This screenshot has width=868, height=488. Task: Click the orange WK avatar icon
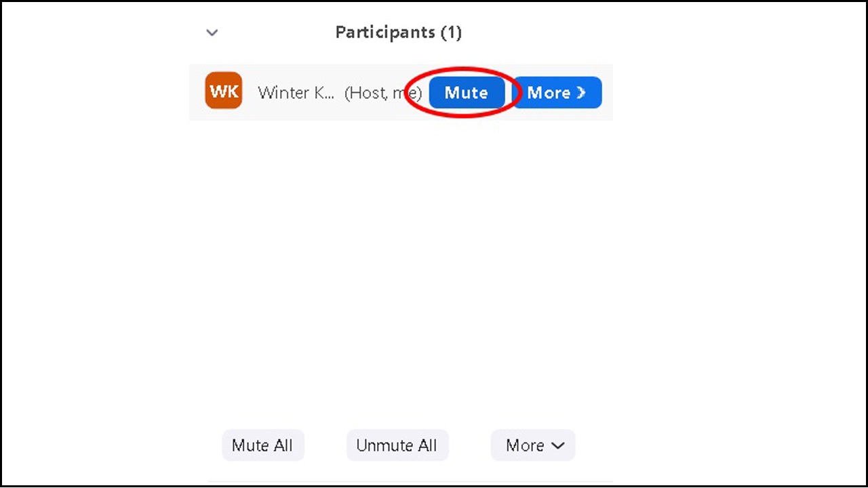click(223, 91)
